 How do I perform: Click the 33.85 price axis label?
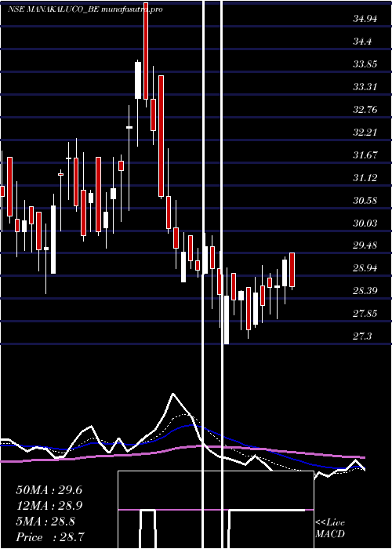(365, 64)
